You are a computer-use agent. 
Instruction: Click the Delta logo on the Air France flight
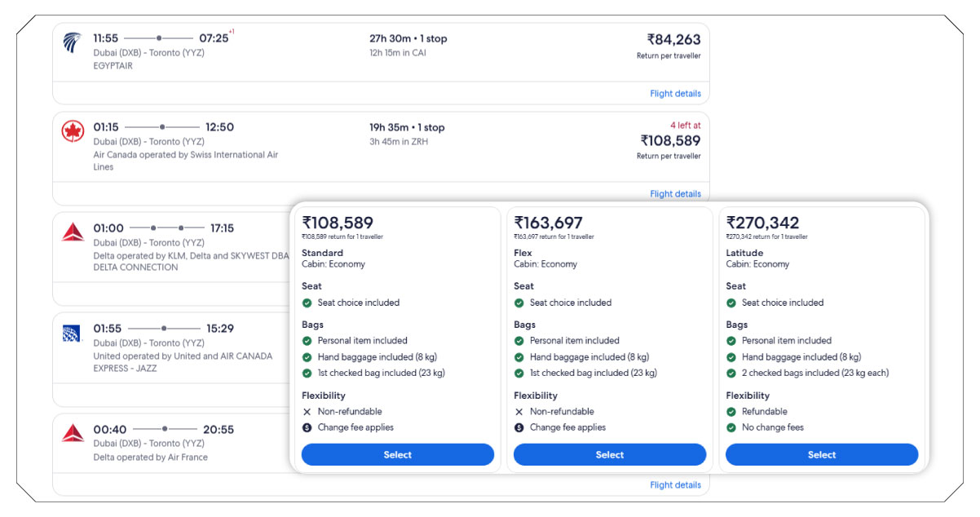click(x=73, y=433)
